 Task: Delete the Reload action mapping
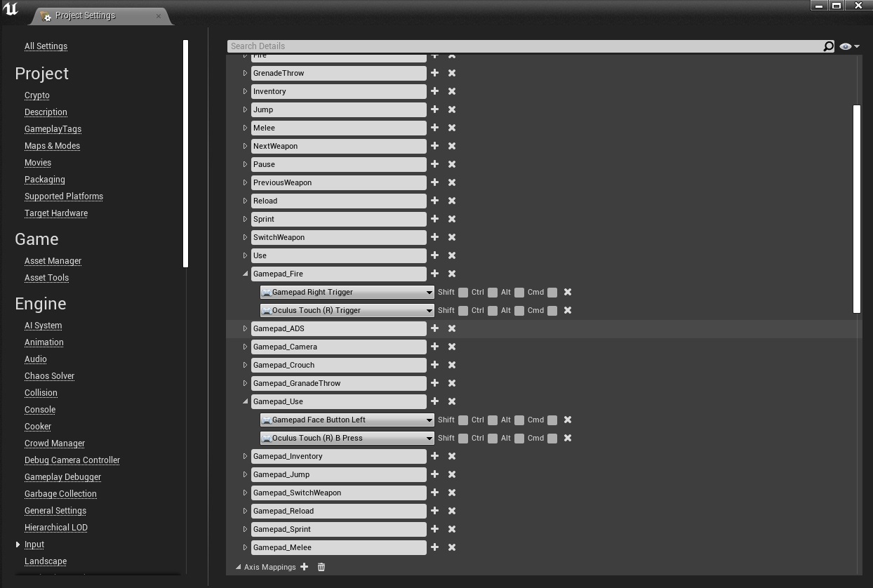452,201
